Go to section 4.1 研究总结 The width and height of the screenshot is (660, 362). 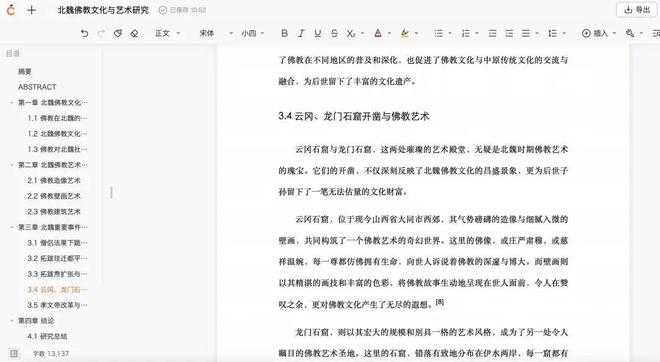[x=47, y=336]
